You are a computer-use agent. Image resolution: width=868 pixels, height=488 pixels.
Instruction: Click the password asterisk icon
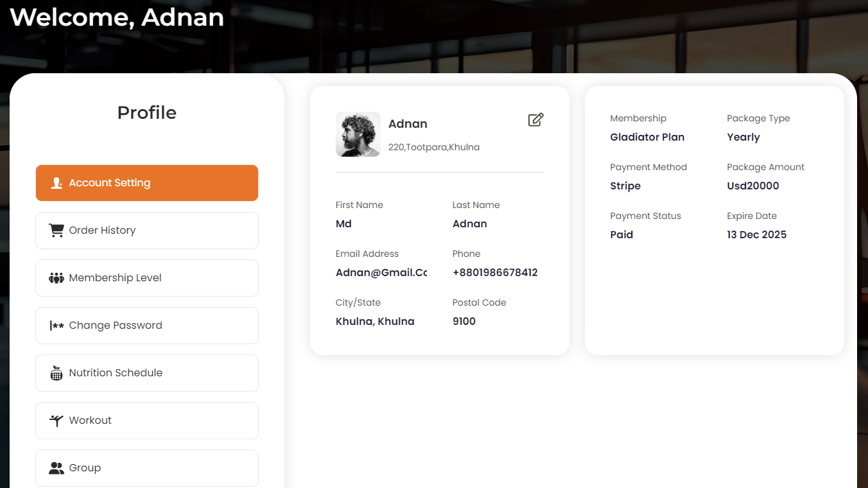(56, 326)
